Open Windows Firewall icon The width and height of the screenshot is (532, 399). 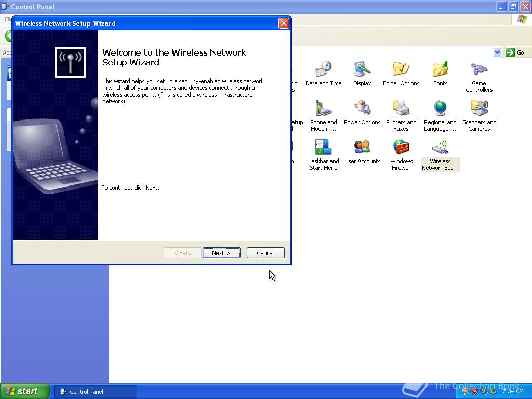coord(401,147)
